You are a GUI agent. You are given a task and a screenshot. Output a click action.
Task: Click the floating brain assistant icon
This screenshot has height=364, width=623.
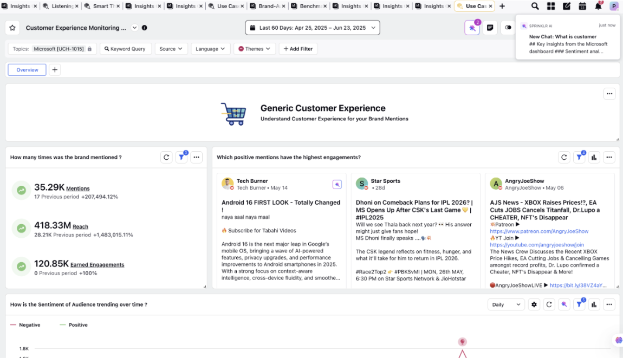[x=618, y=340]
